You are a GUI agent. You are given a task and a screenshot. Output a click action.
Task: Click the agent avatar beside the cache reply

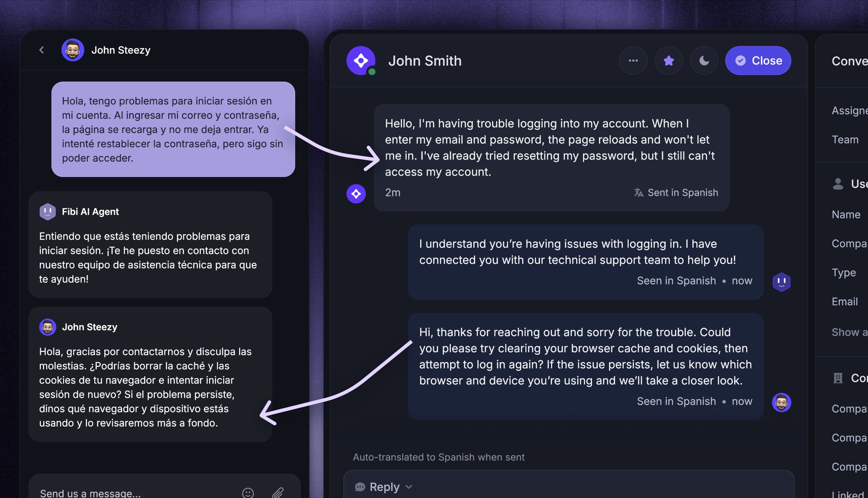(782, 402)
